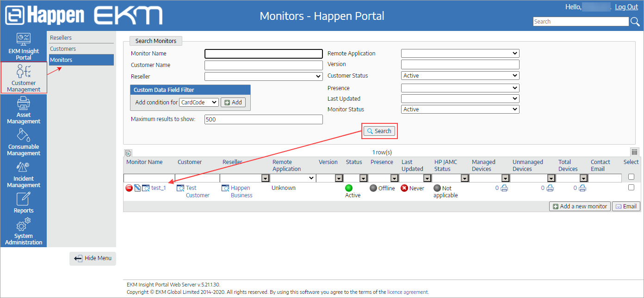
Task: Click the view icon beside Test Customer
Action: pos(180,188)
